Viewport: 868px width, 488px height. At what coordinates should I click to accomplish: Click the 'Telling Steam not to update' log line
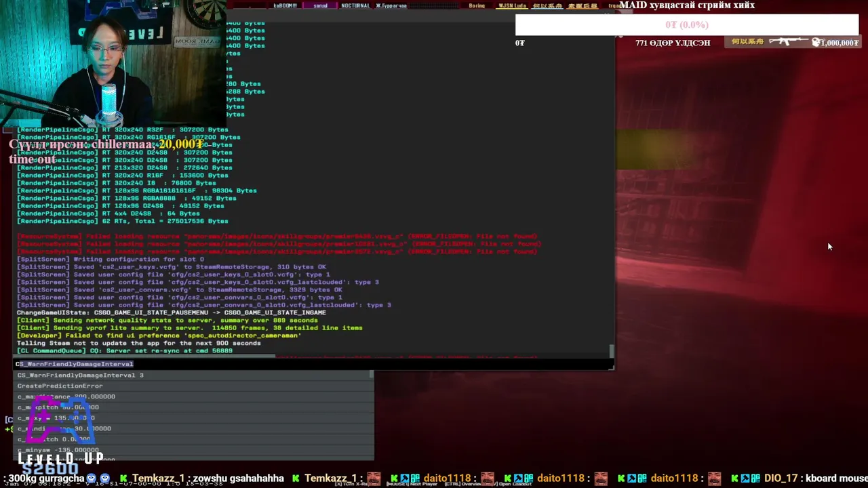click(138, 343)
